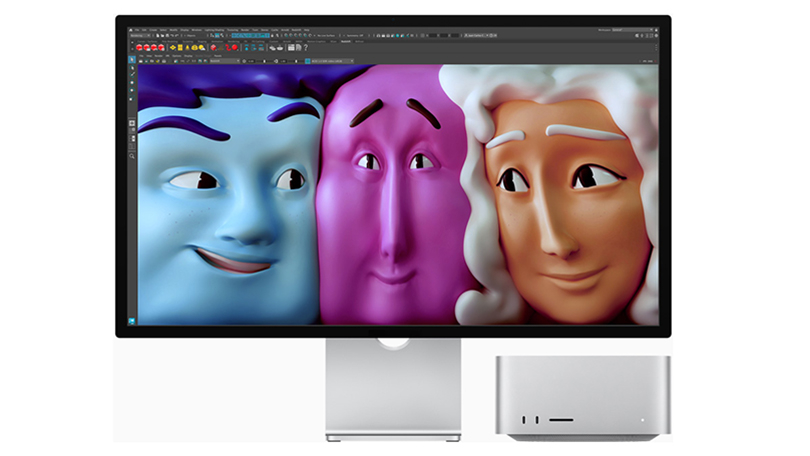
Task: Click the first red sphere shelf icon
Action: click(139, 47)
